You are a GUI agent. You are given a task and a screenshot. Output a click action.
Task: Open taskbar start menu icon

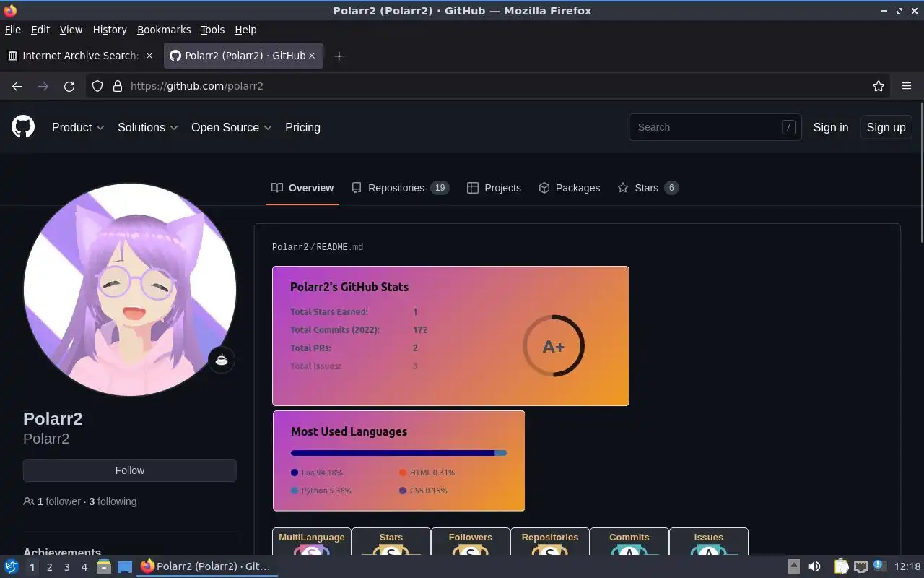coord(12,567)
